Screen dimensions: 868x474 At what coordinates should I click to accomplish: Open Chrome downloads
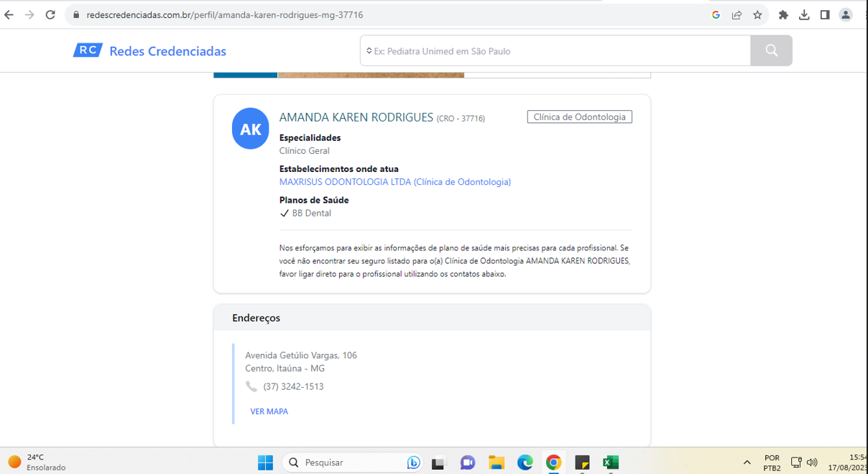click(804, 14)
